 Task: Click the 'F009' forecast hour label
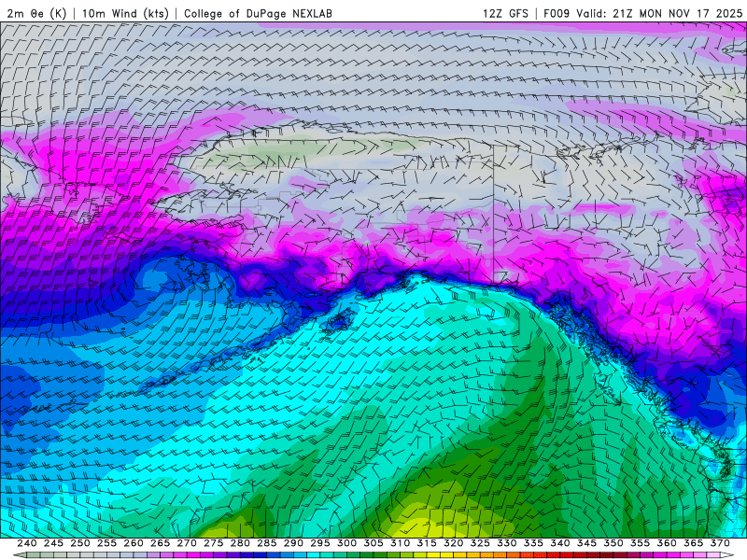557,13
